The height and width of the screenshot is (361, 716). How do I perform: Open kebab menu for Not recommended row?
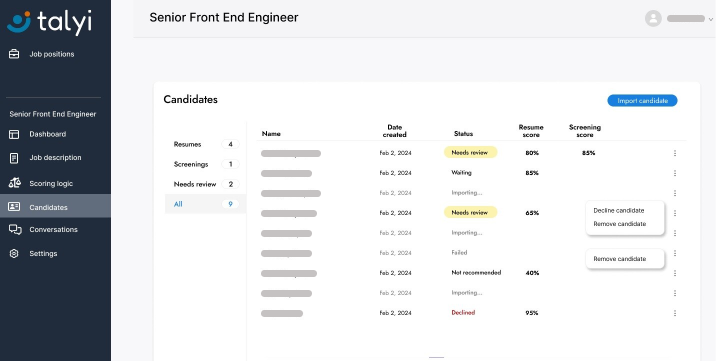coord(675,273)
